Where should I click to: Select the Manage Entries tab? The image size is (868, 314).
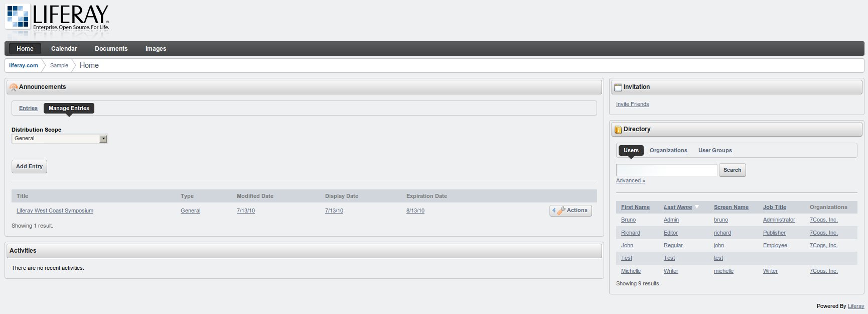tap(69, 108)
